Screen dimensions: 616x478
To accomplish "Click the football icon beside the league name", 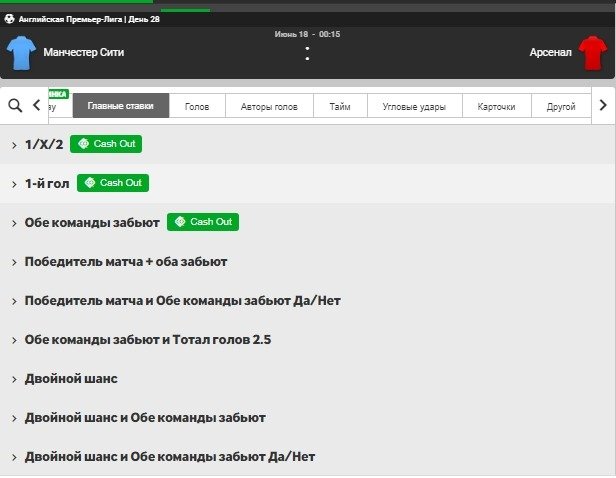I will click(x=9, y=19).
